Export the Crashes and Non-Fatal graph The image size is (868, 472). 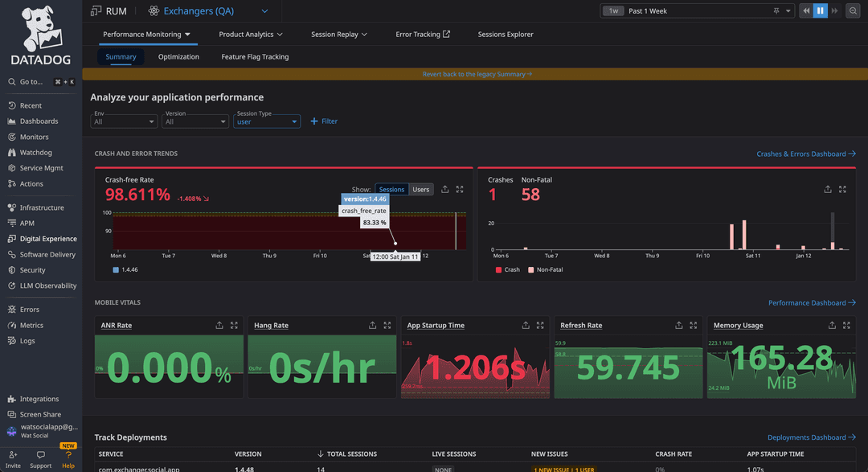(x=828, y=190)
